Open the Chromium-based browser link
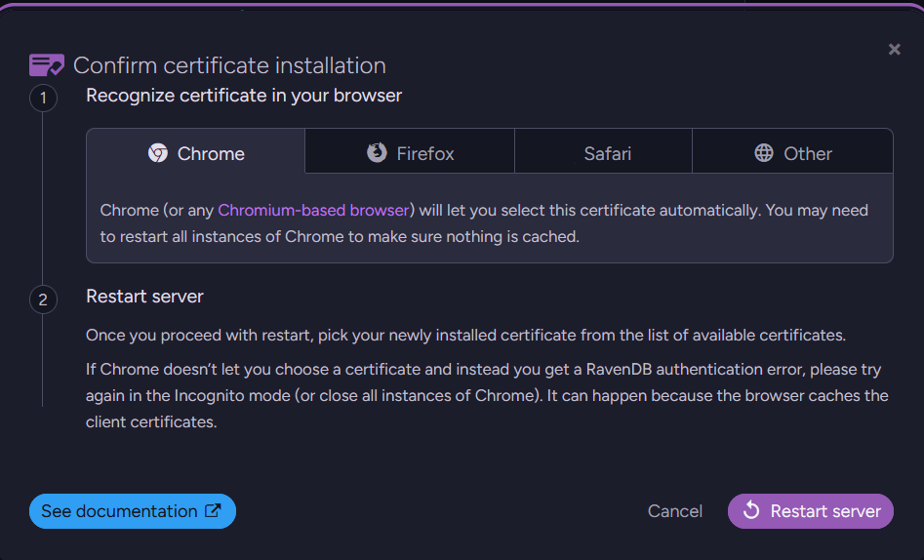Image resolution: width=924 pixels, height=560 pixels. pyautogui.click(x=313, y=211)
